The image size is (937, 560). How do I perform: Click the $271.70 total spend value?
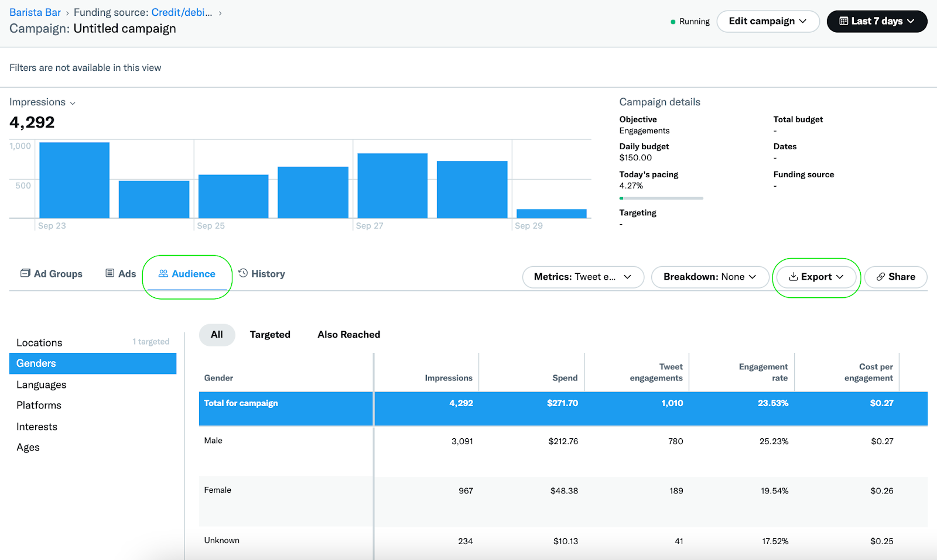(562, 403)
